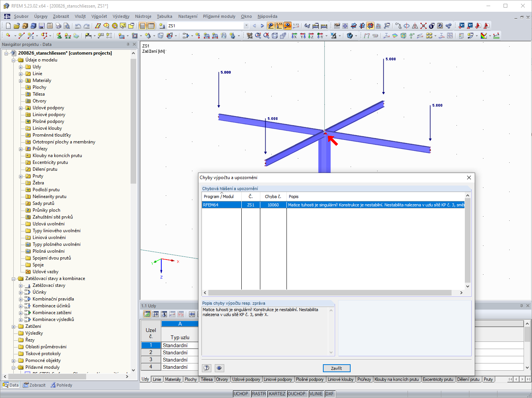View in X direction icon

[x=294, y=36]
